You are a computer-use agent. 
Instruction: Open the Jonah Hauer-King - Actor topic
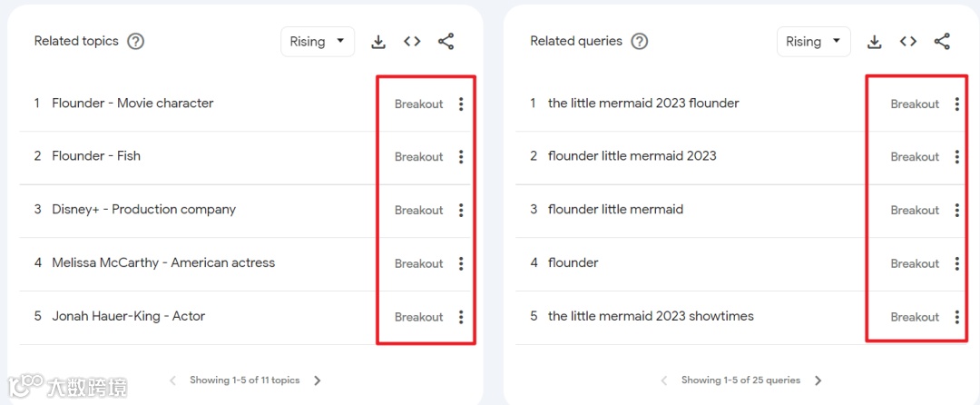[x=128, y=317]
